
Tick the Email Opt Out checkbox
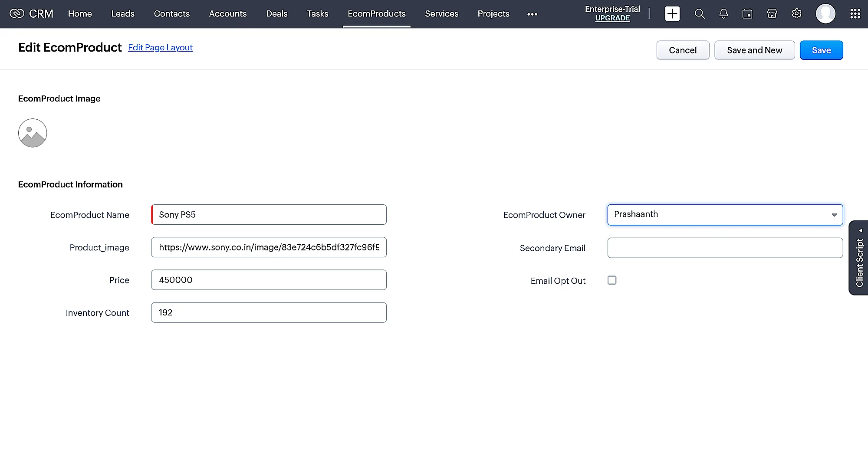point(612,280)
